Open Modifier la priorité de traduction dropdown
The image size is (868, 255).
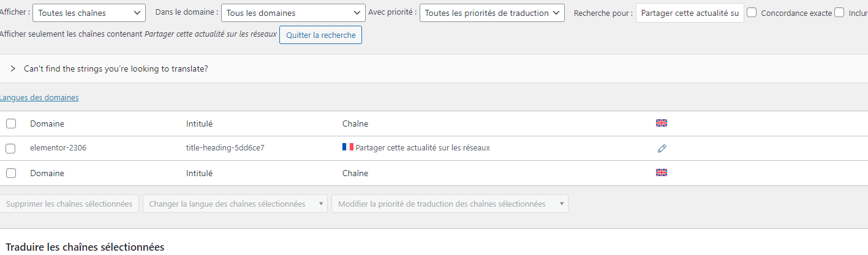coord(450,204)
